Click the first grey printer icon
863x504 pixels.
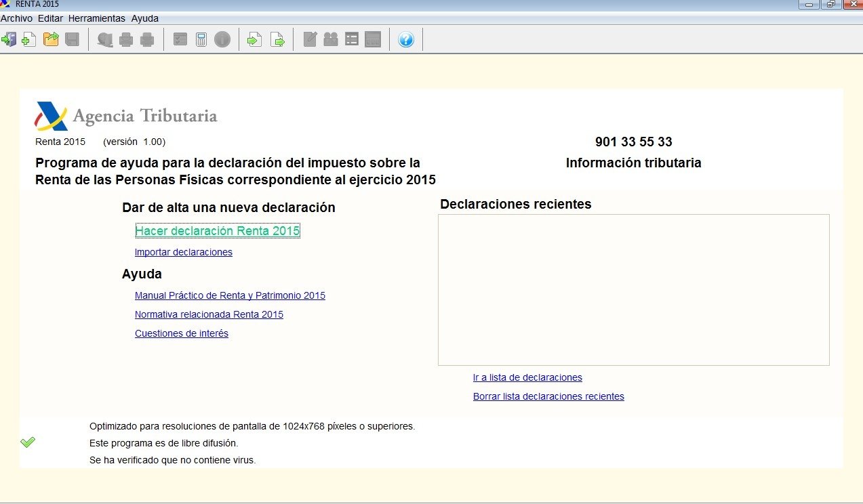126,39
